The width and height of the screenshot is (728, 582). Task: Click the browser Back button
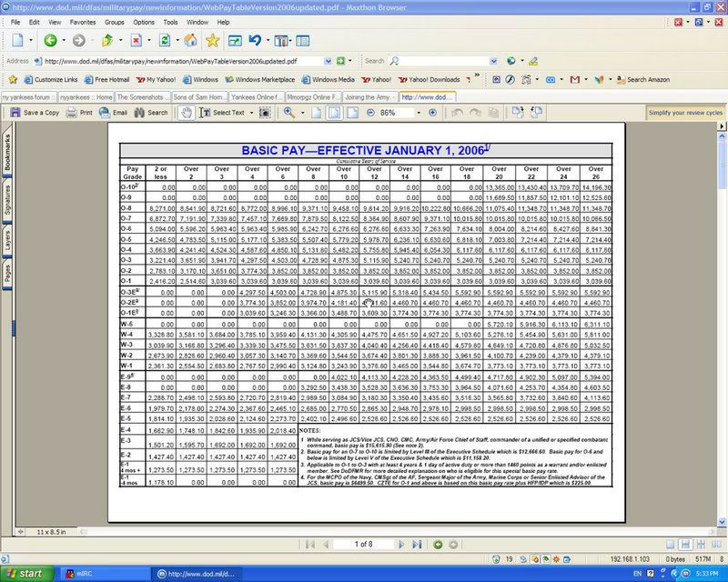point(50,41)
